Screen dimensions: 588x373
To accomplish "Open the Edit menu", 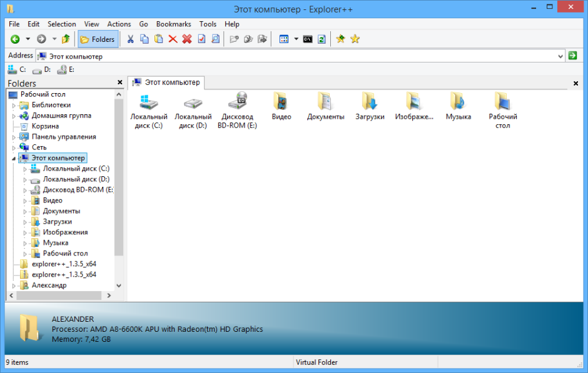I will (33, 24).
